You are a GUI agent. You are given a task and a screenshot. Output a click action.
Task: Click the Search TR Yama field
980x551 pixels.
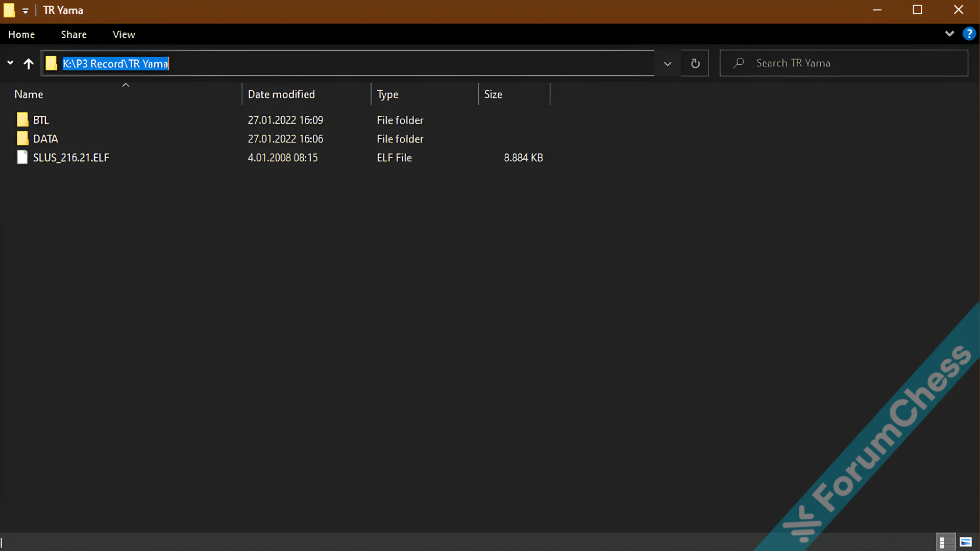[844, 63]
